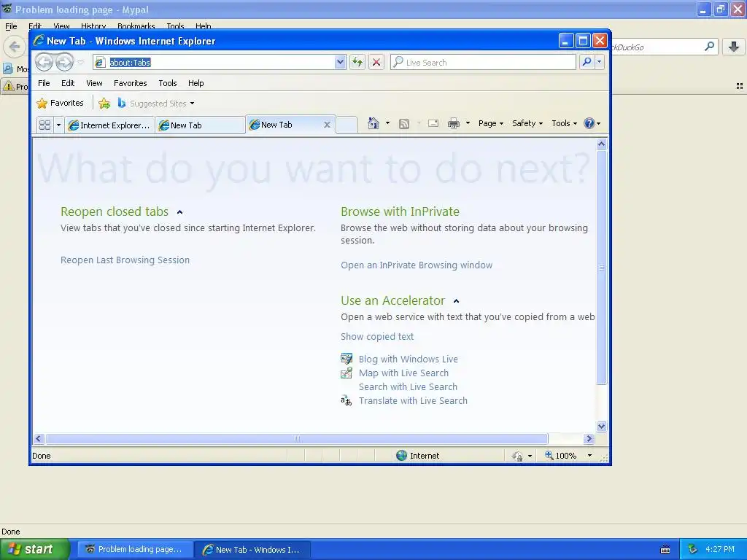The image size is (747, 560).
Task: Click the Windows start button
Action: [x=35, y=550]
